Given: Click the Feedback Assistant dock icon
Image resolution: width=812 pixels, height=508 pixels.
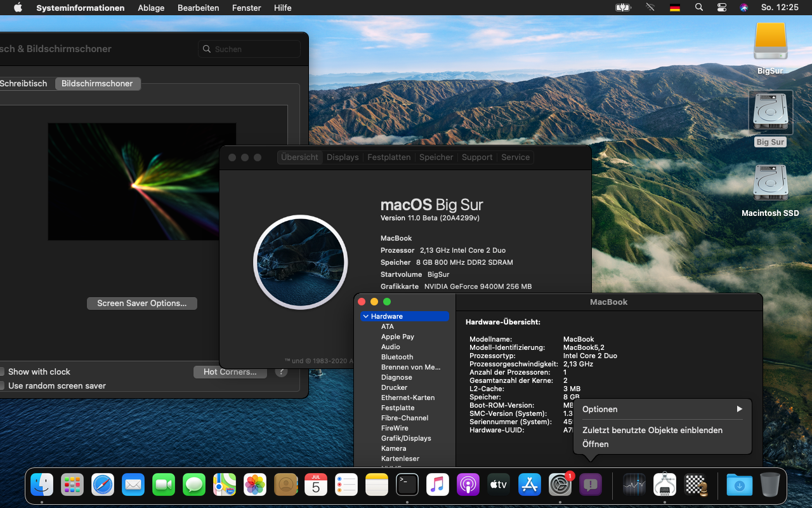Looking at the screenshot, I should tap(591, 485).
